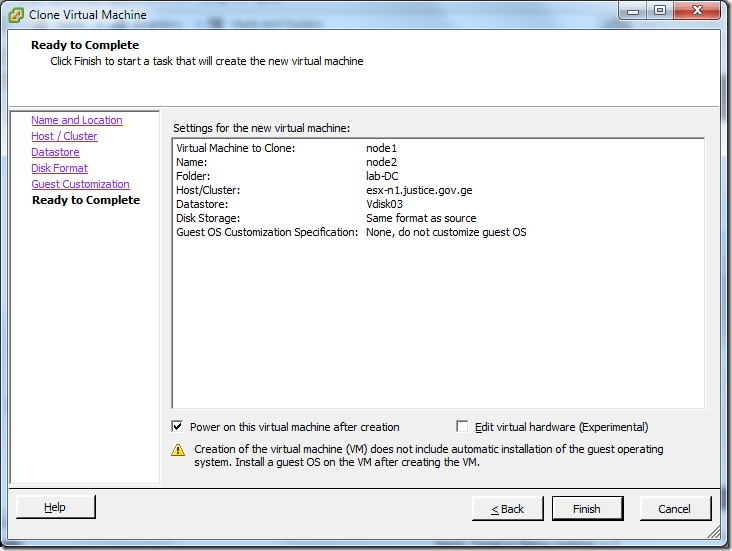Return to the Disk Format step
The height and width of the screenshot is (551, 732).
click(59, 168)
